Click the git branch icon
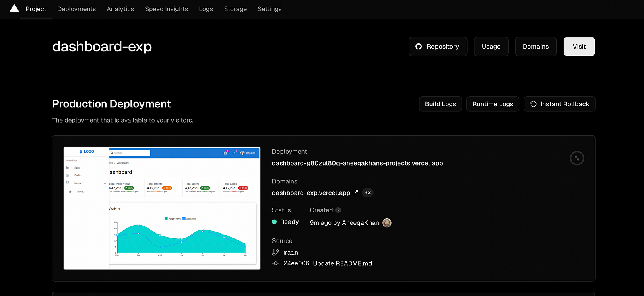This screenshot has height=296, width=644. click(x=276, y=253)
